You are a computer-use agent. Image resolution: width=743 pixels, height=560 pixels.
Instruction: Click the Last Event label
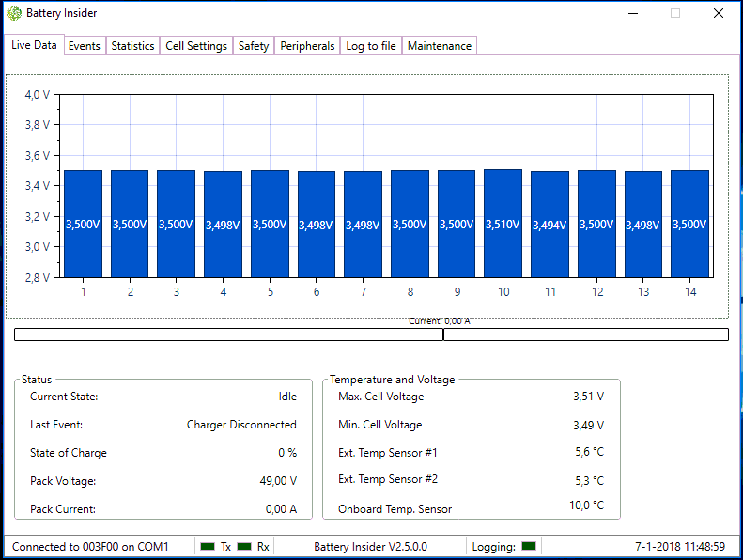[56, 425]
